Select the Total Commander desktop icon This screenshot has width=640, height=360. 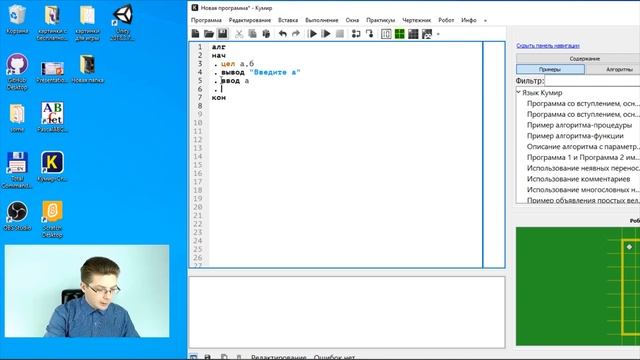(x=17, y=170)
